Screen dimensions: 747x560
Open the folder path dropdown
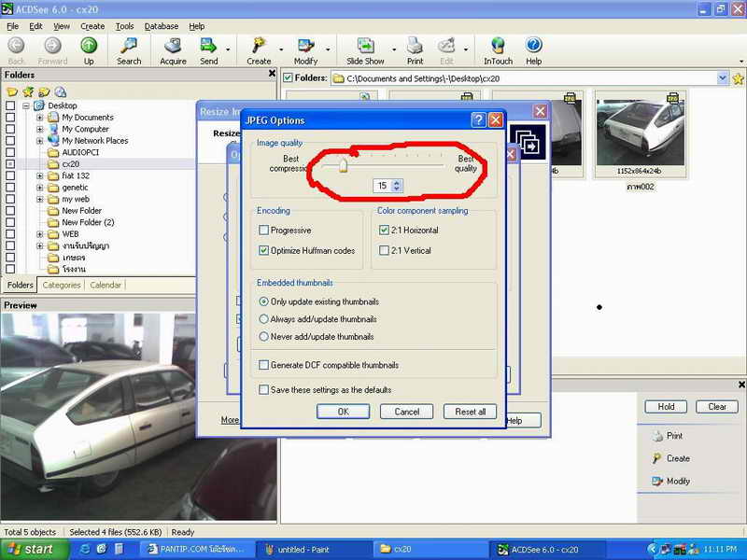[x=723, y=78]
